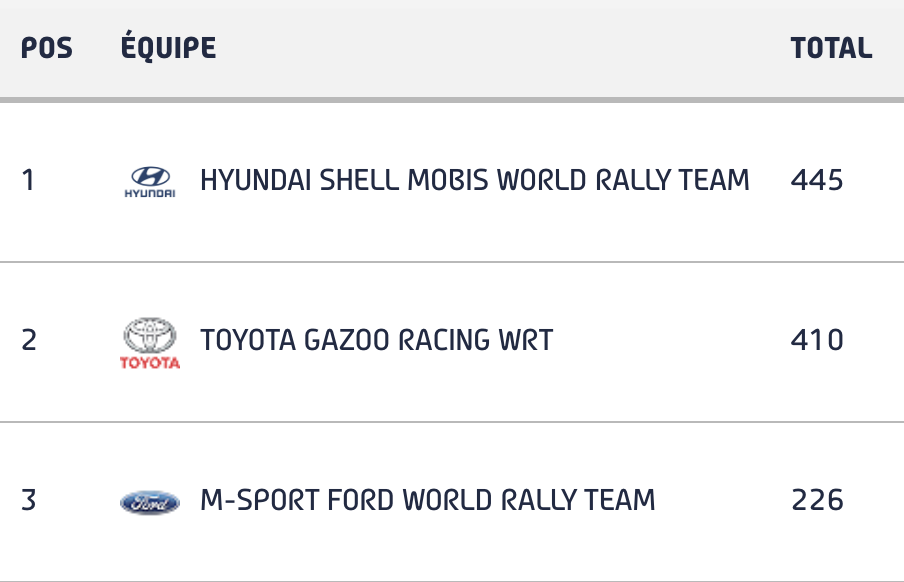Open M-Sport Ford World Rally Team
The height and width of the screenshot is (582, 904).
(x=428, y=500)
